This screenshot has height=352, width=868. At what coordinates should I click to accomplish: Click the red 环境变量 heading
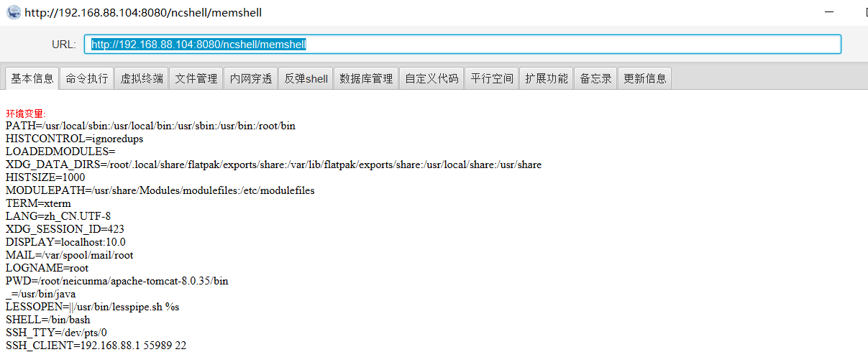[x=25, y=114]
